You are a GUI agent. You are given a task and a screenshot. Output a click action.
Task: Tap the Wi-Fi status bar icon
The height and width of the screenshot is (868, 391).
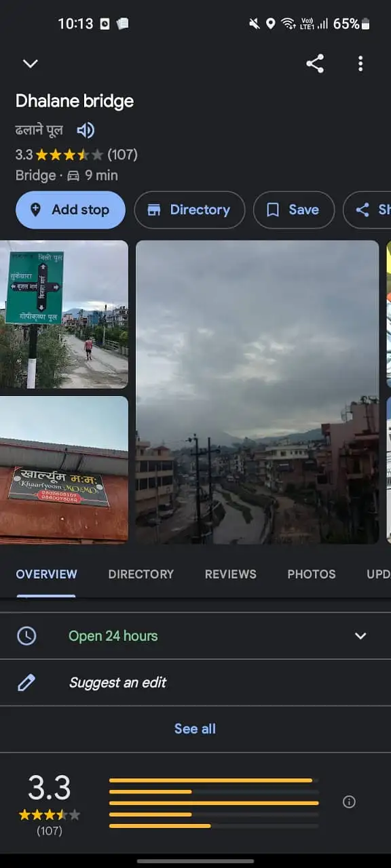288,24
